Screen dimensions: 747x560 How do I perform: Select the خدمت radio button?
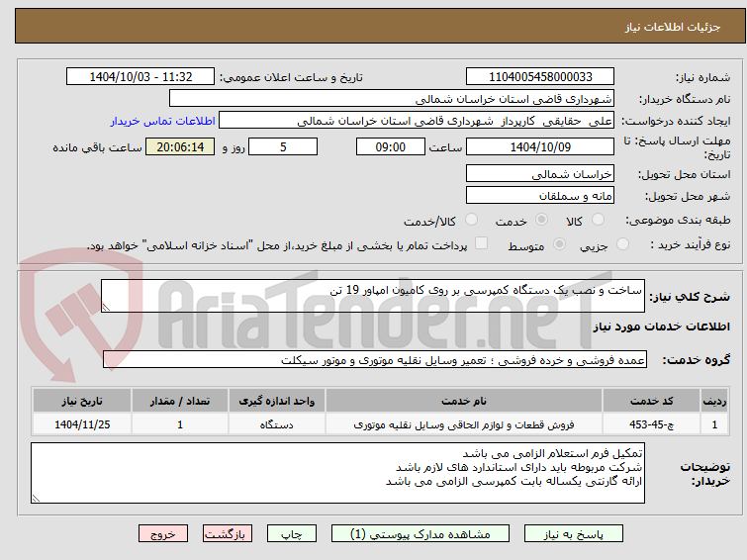pyautogui.click(x=541, y=220)
